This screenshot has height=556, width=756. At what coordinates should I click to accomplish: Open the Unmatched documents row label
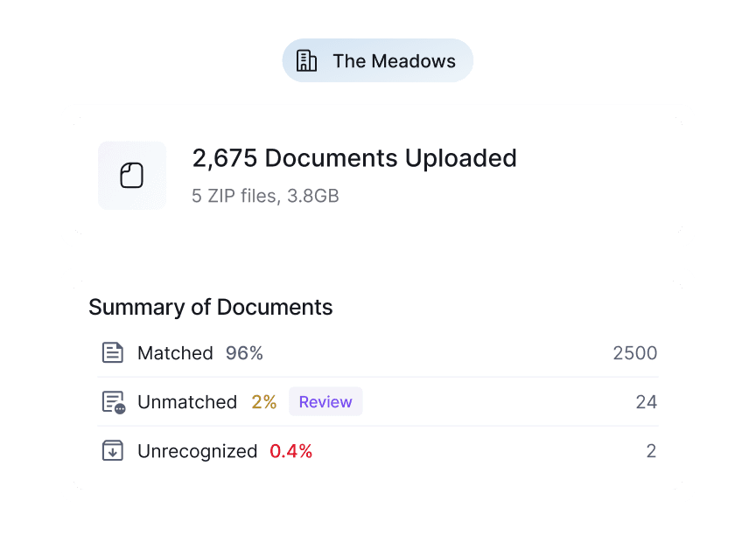point(187,402)
